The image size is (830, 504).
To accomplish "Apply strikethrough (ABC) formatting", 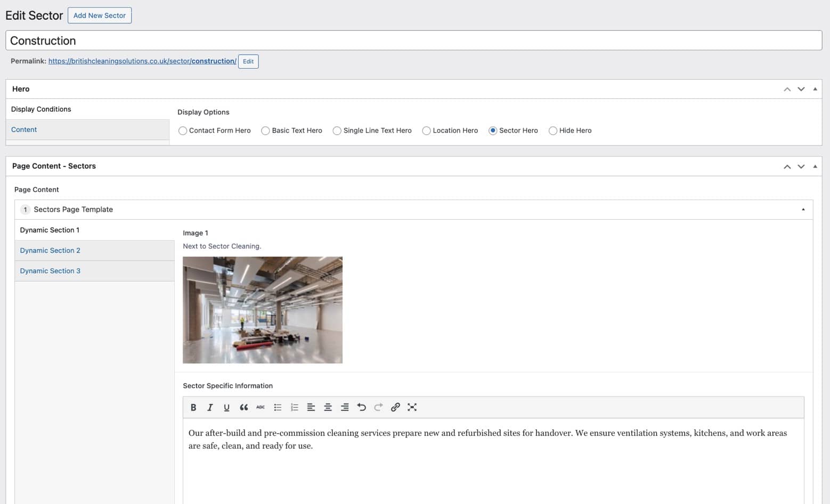I will coord(261,407).
